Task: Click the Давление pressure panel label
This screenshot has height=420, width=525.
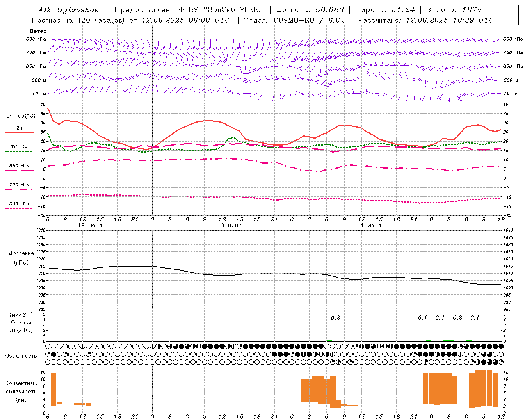Action: point(21,253)
